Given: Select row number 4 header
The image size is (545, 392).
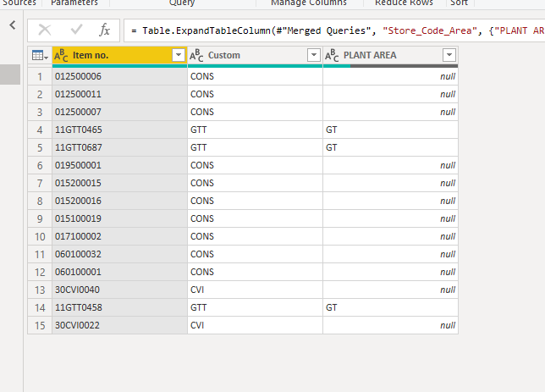Looking at the screenshot, I should click(40, 130).
